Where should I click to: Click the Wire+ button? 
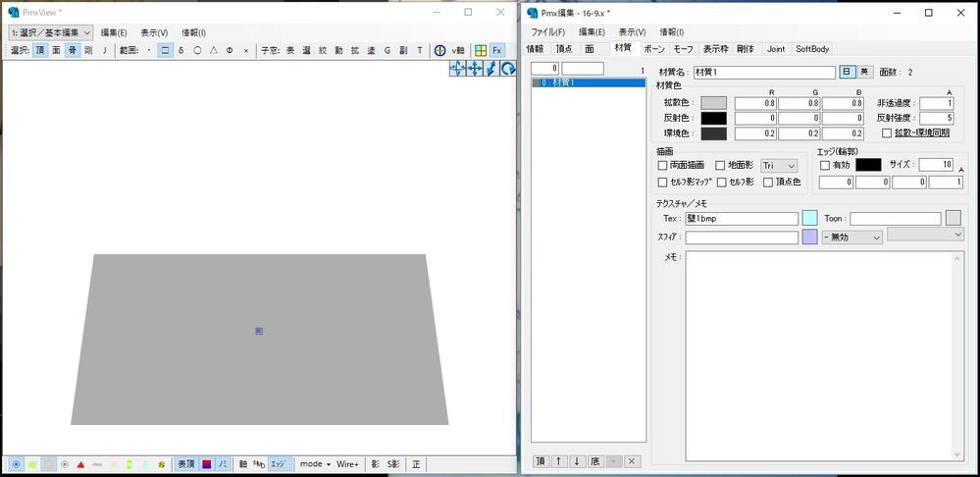pyautogui.click(x=348, y=464)
